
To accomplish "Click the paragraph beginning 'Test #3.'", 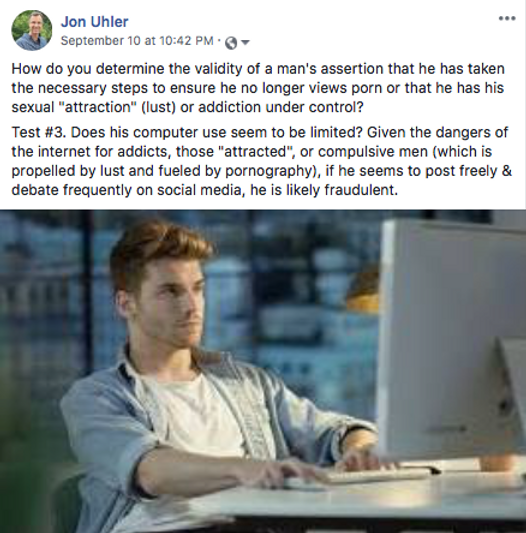I will 261,161.
